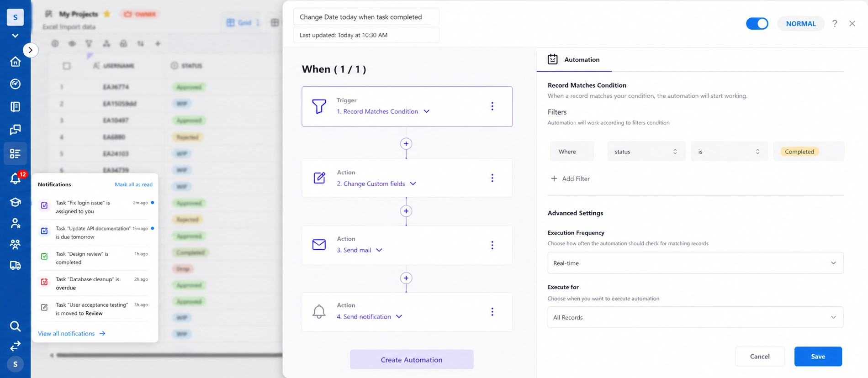868x378 pixels.
Task: Open the chat messages icon in sidebar
Action: click(x=15, y=130)
